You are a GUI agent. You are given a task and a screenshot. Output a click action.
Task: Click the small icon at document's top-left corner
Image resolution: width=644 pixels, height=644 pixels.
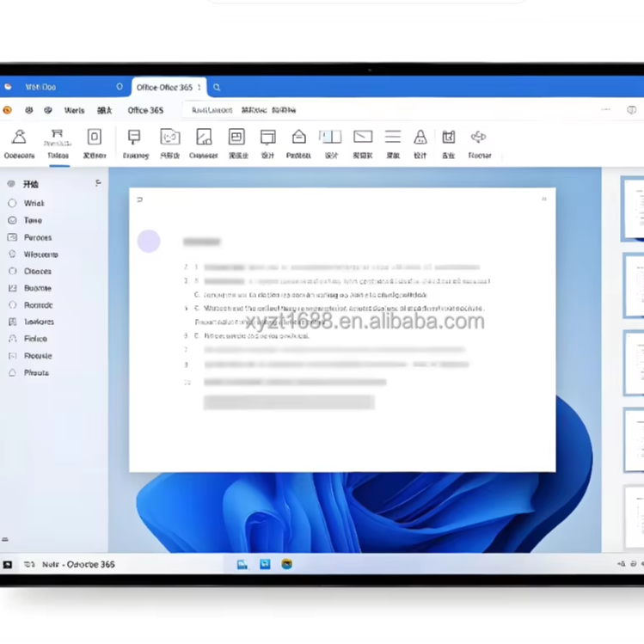click(139, 199)
